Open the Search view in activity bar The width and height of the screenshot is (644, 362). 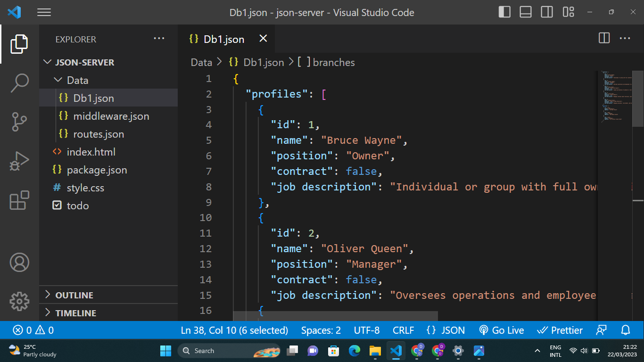click(x=19, y=83)
